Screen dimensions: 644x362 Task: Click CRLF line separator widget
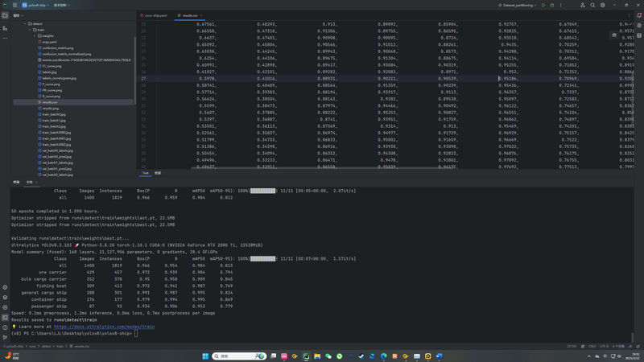tap(592, 347)
